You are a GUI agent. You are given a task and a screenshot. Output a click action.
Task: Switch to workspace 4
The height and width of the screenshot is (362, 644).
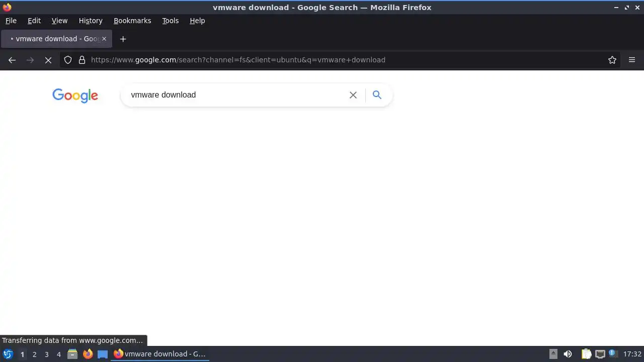[x=58, y=354]
